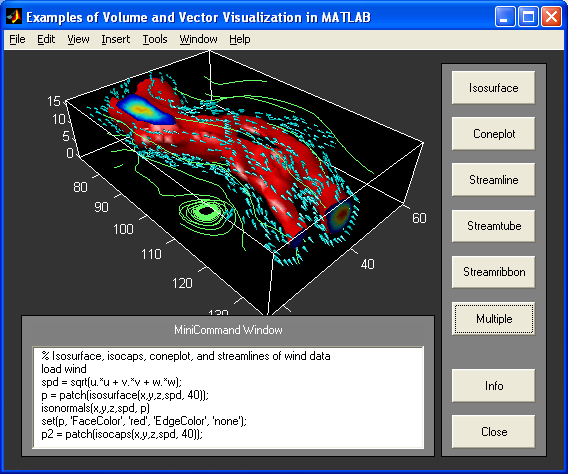The image size is (568, 474).
Task: Run the Coneplot demo
Action: tap(493, 134)
